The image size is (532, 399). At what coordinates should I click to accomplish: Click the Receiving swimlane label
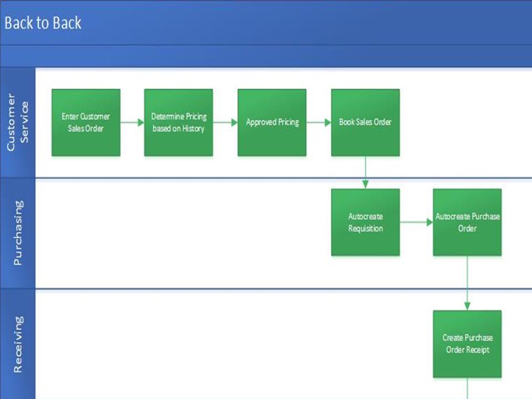pyautogui.click(x=18, y=344)
